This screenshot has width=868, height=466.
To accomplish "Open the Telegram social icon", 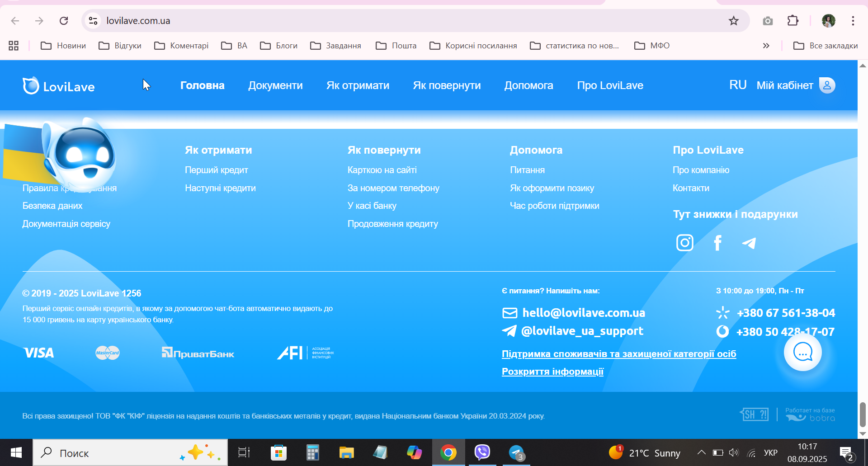I will 749,243.
